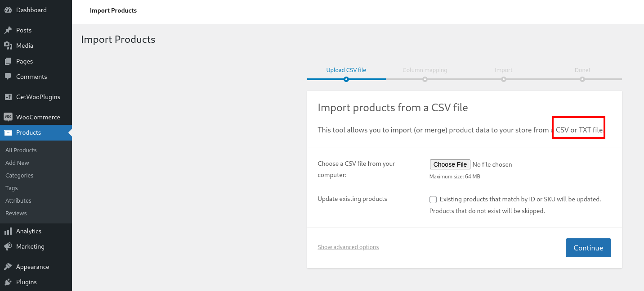
Task: Open the Marketing megaphone icon
Action: click(x=8, y=246)
